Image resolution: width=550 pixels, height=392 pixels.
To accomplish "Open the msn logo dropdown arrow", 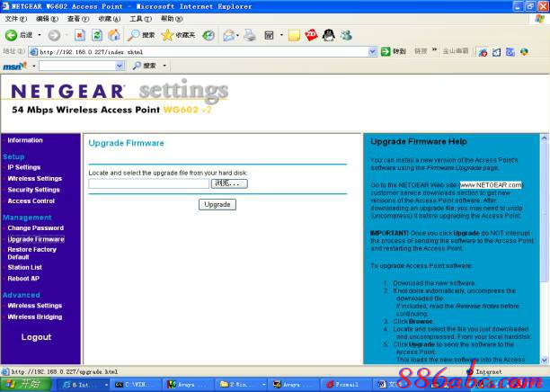I will pyautogui.click(x=34, y=66).
